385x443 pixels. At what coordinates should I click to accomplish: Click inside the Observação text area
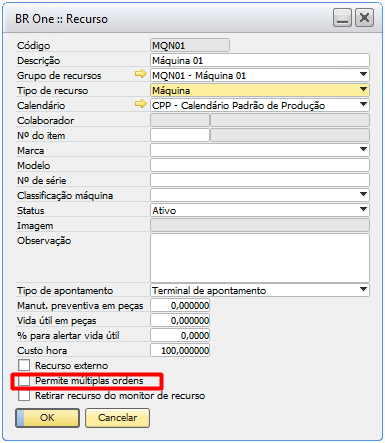[260, 258]
